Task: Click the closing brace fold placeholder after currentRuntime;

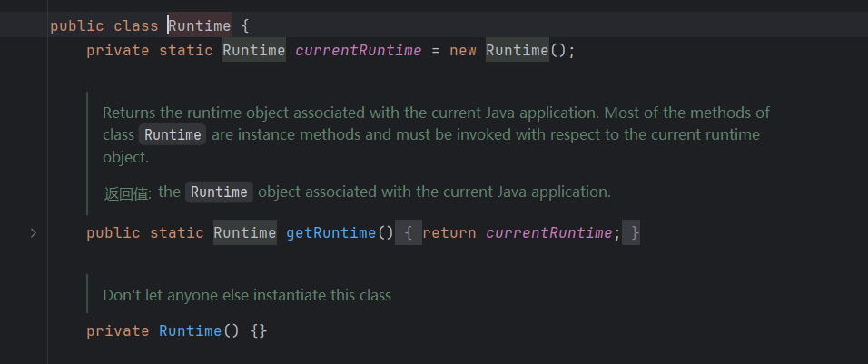Action: (635, 233)
